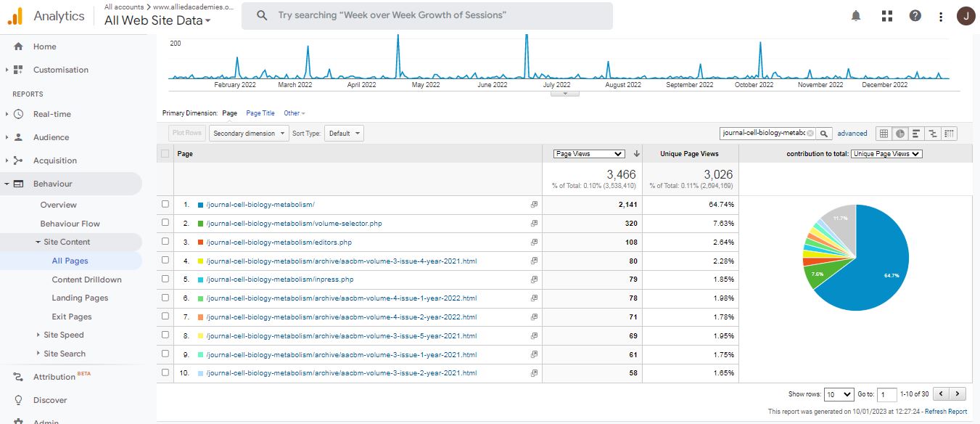Tick the checkbox for the volume-selector.php row
980x424 pixels.
pyautogui.click(x=165, y=224)
